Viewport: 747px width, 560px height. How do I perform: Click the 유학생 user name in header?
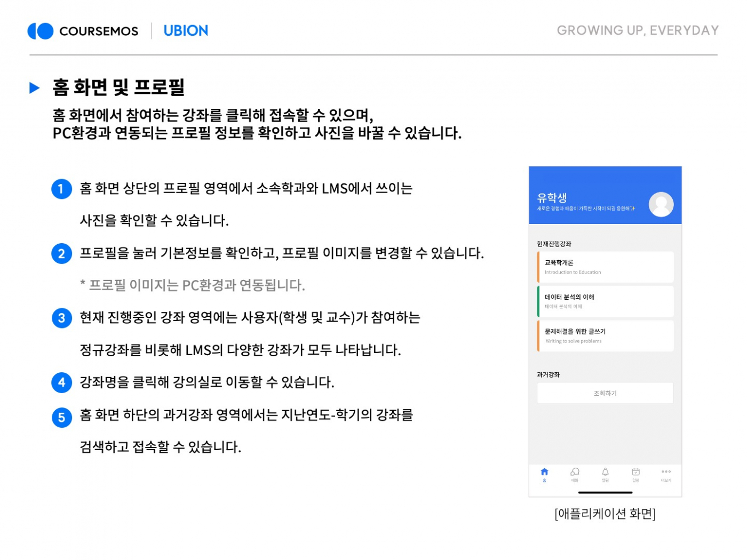click(x=552, y=198)
